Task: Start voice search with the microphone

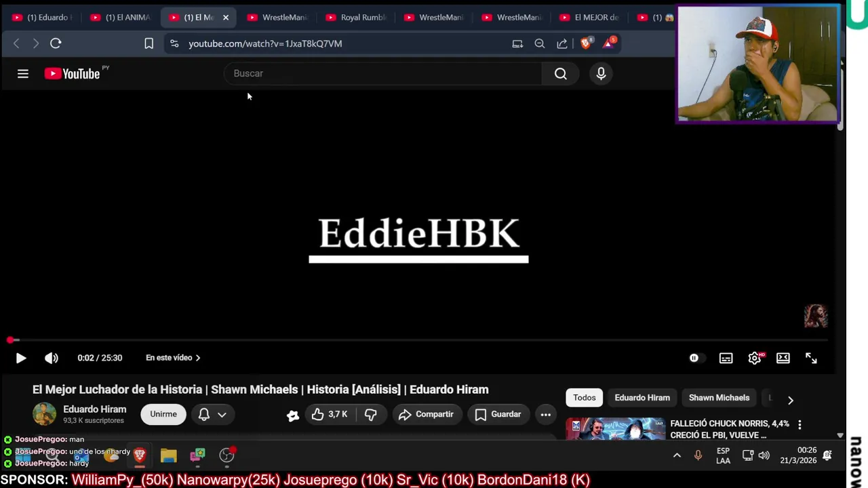Action: (601, 74)
